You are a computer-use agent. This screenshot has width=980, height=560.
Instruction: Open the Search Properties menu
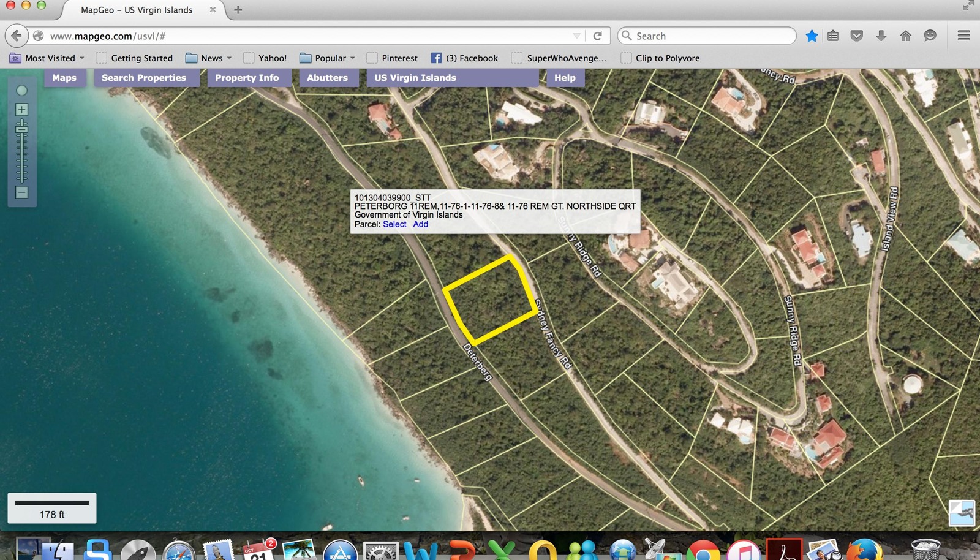[x=144, y=78]
